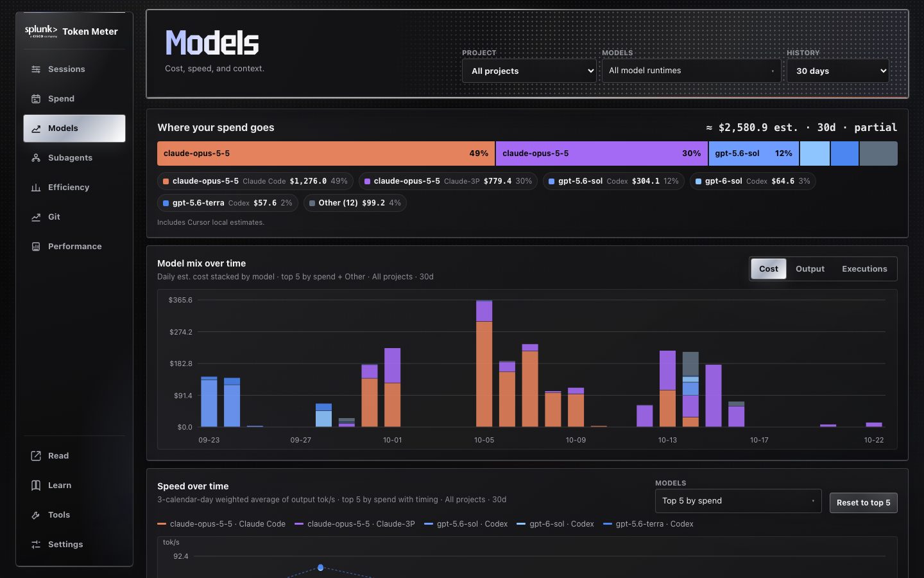Click the Token Meter title text

pos(90,31)
